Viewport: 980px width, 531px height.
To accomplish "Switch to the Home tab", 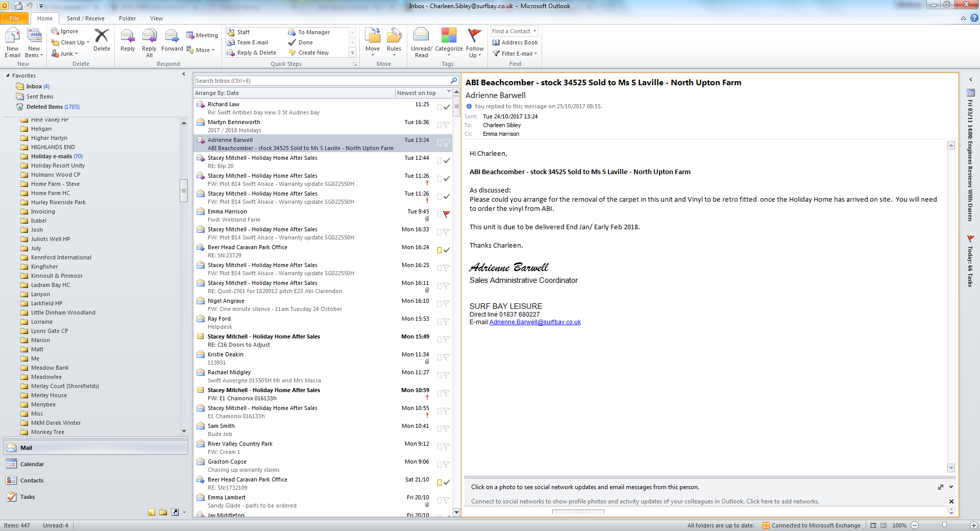I will pyautogui.click(x=45, y=18).
